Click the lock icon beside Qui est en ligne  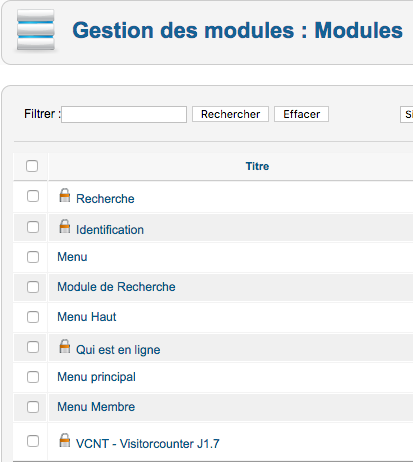point(65,346)
